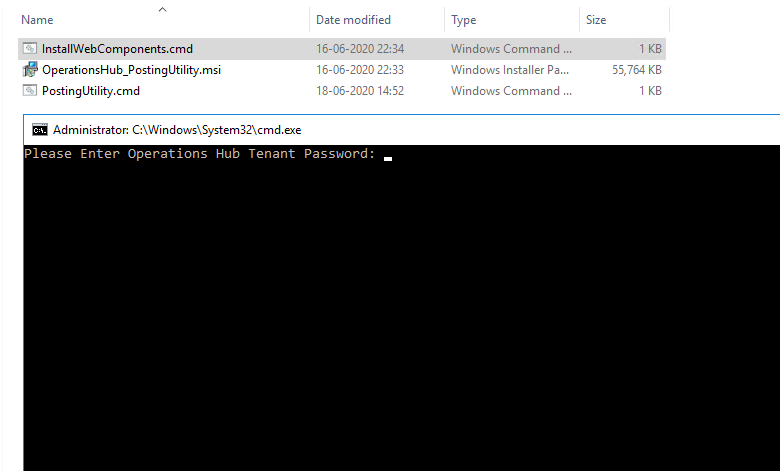Image resolution: width=780 pixels, height=471 pixels.
Task: Sort files by the Size column
Action: click(x=596, y=20)
